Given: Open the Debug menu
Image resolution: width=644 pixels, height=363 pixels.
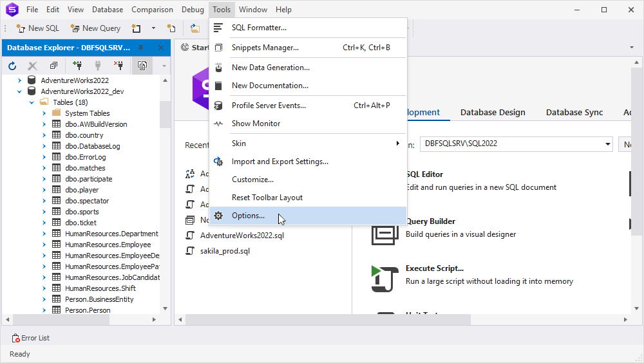Looking at the screenshot, I should coord(193,10).
